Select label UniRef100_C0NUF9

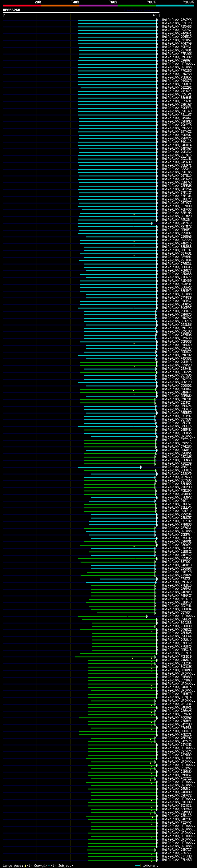click(177, 450)
